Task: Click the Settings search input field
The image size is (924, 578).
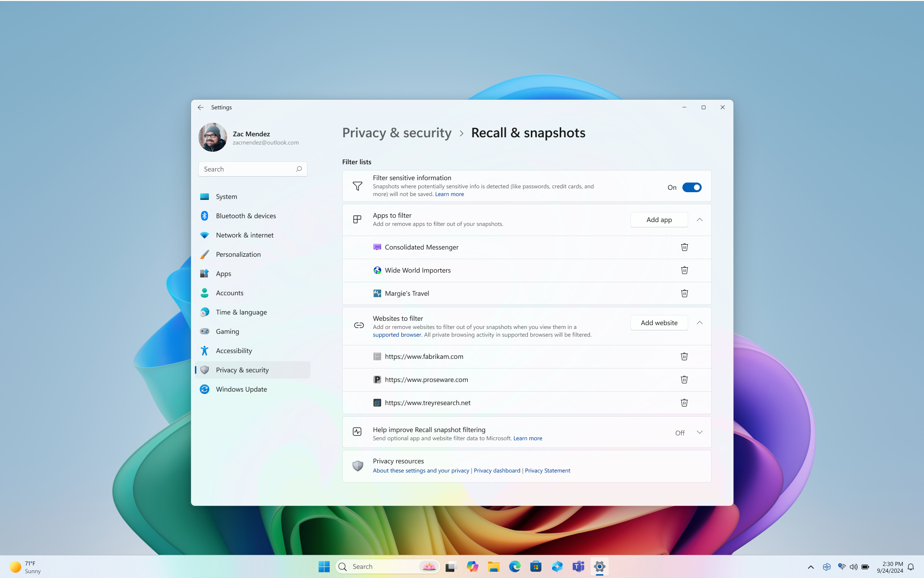Action: coord(252,169)
